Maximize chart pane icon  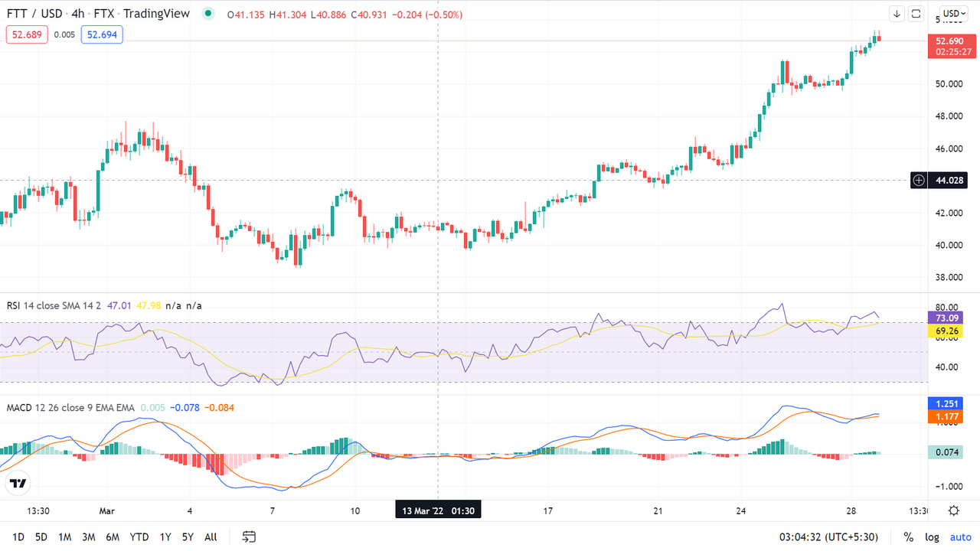[x=916, y=13]
